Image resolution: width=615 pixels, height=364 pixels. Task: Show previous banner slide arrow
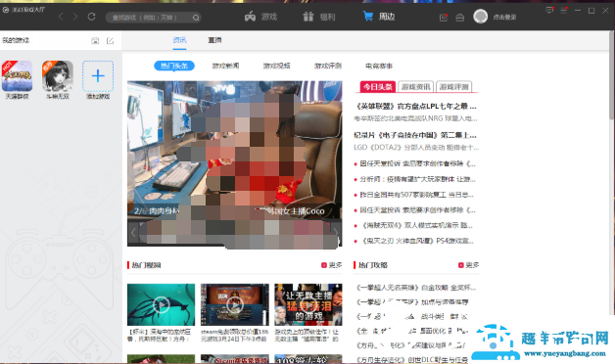click(x=133, y=232)
